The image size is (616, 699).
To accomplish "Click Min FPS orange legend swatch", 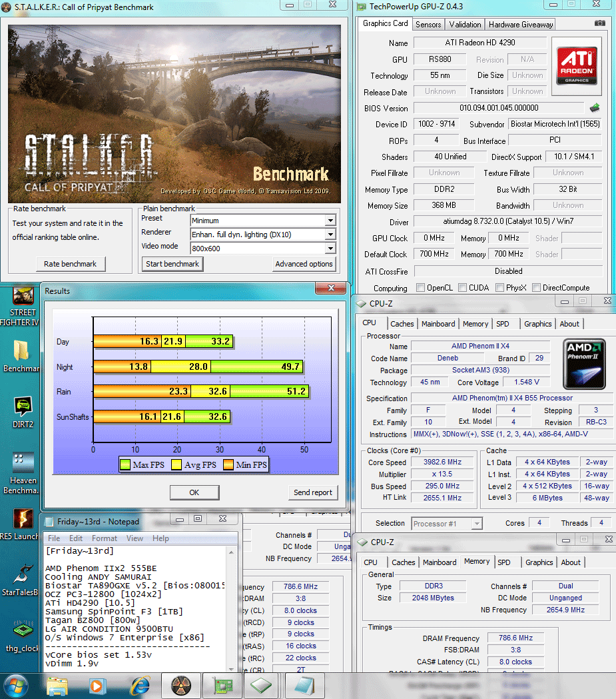I will point(228,464).
